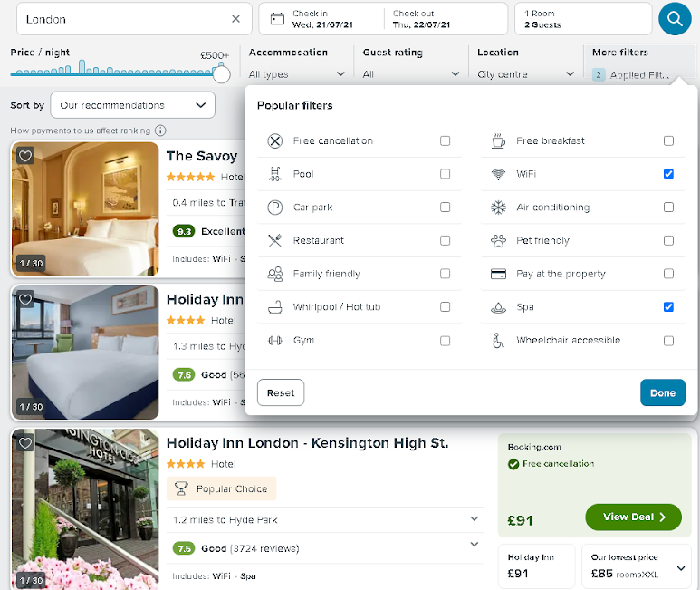This screenshot has width=700, height=590.
Task: Click the Pet friendly paw icon
Action: coord(498,241)
